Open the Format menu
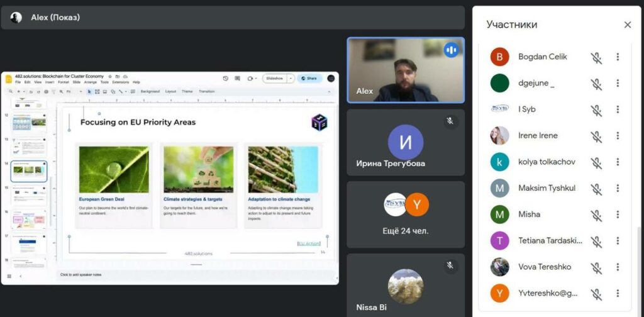This screenshot has height=317, width=644. [x=64, y=82]
